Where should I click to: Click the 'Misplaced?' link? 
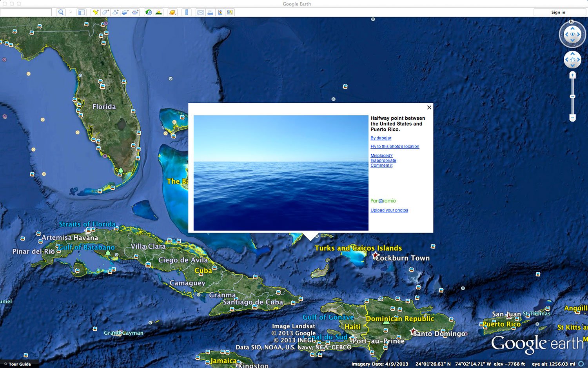pyautogui.click(x=381, y=156)
